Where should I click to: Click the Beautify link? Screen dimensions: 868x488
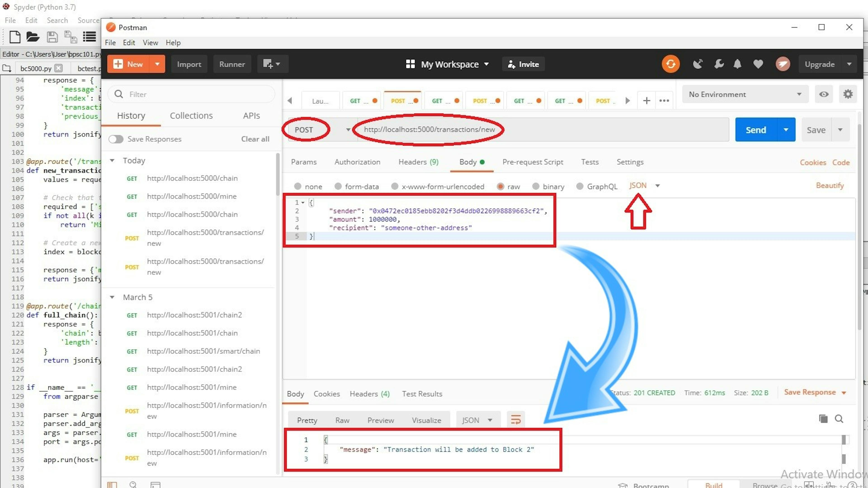coord(830,185)
